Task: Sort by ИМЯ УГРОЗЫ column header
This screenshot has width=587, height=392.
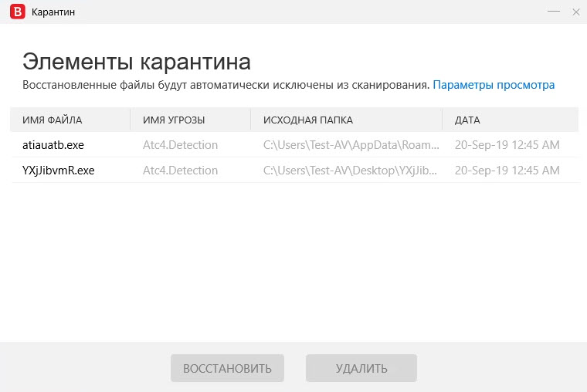Action: pos(174,120)
